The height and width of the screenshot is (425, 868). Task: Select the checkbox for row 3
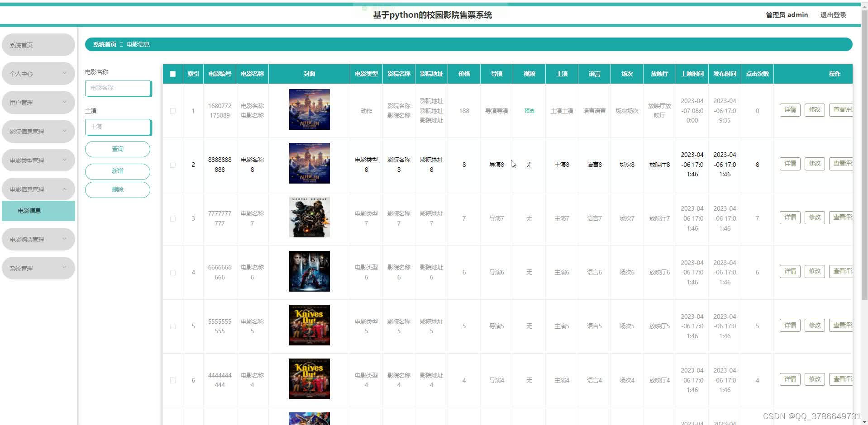(173, 218)
